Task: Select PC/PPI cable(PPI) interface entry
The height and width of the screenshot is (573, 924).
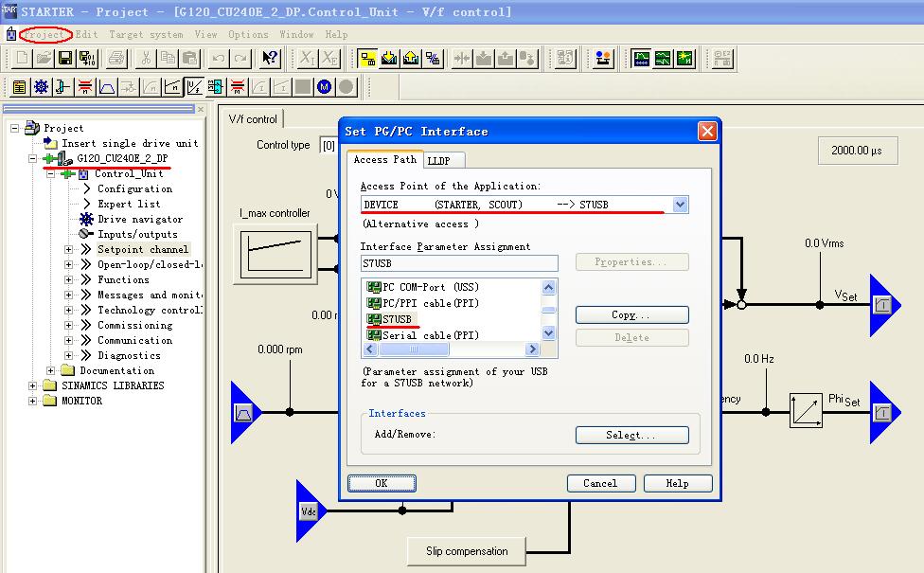Action: tap(422, 303)
